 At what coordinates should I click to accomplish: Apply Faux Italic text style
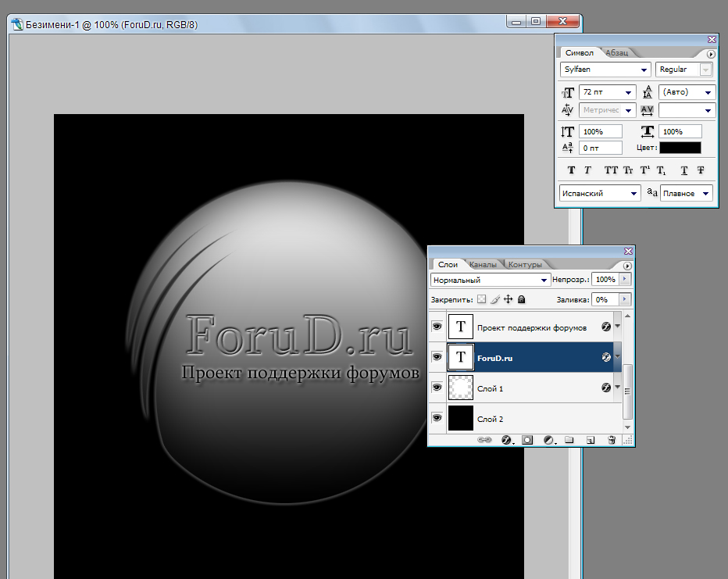(588, 170)
